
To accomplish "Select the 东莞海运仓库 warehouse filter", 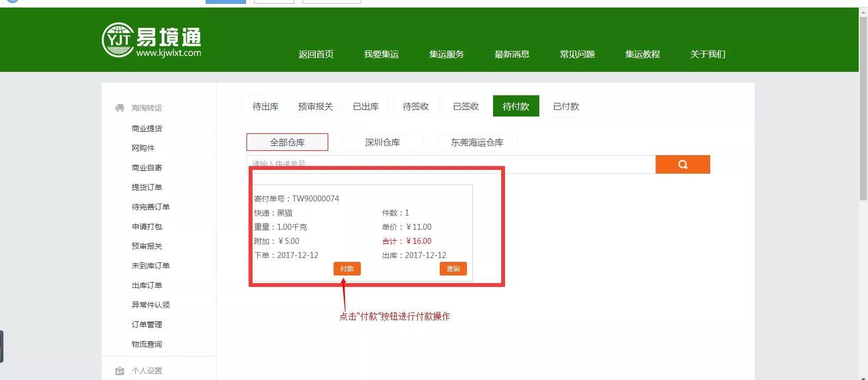I will pos(477,142).
